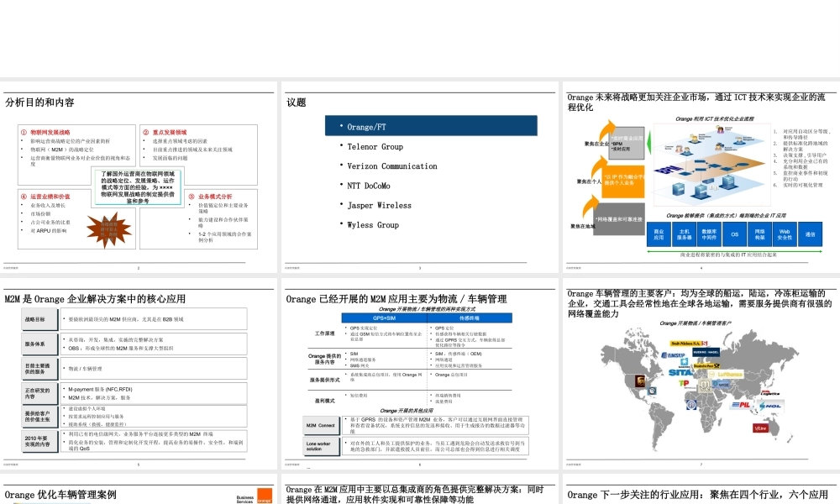The image size is (840, 504).
Task: Select the 议题 agenda slide thumbnail
Action: coord(419,177)
